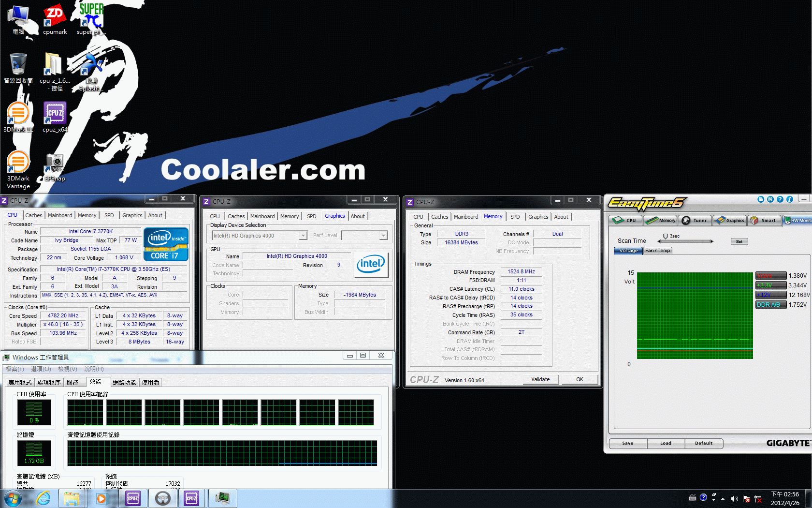Click the Vcore legend color label

tap(771, 276)
